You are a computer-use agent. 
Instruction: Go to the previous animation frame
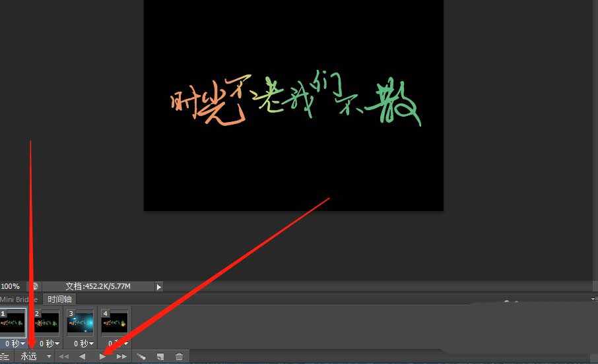coord(83,356)
